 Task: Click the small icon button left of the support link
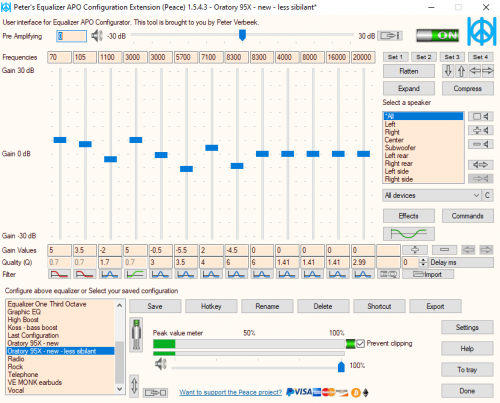155,393
